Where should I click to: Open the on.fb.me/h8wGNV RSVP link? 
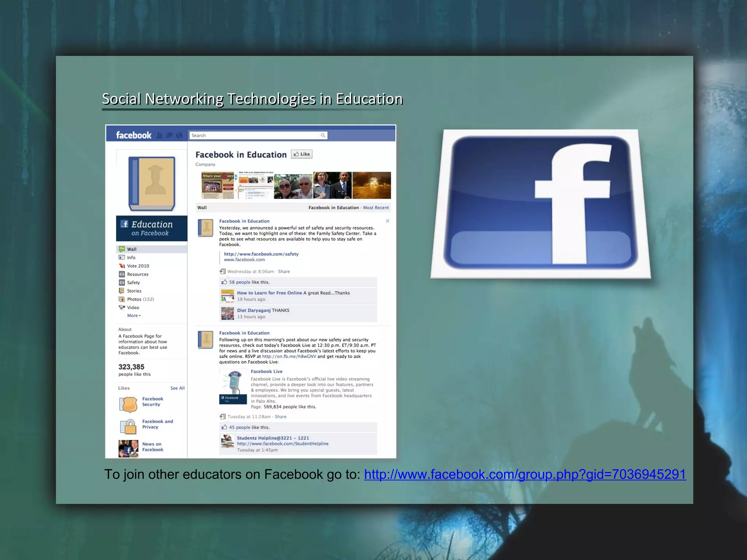[x=289, y=357]
